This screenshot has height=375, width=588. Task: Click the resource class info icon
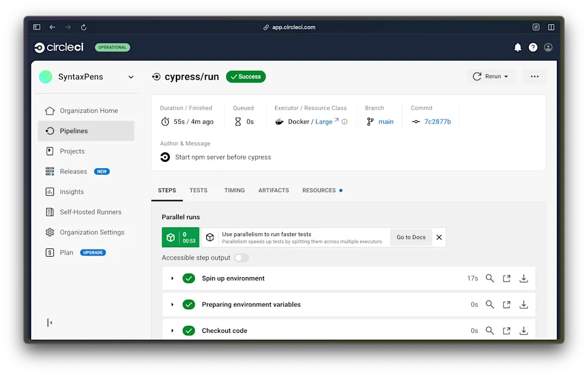tap(344, 122)
